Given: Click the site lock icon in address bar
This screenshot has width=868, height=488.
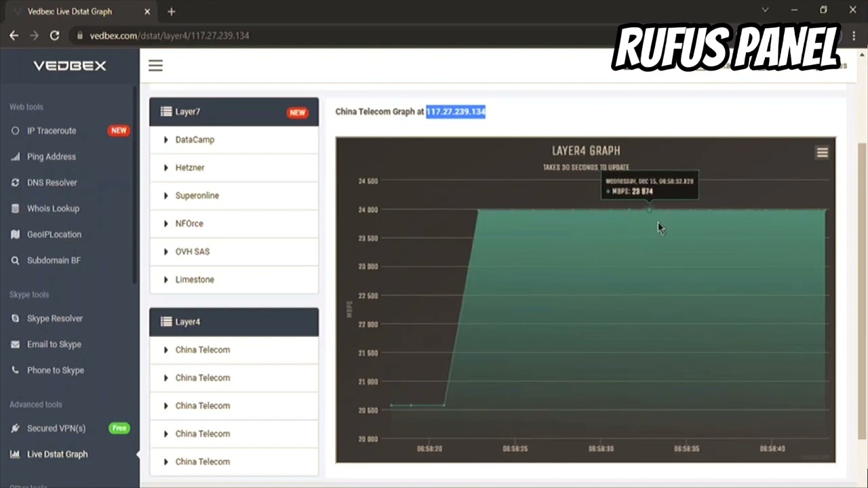Looking at the screenshot, I should coord(80,35).
